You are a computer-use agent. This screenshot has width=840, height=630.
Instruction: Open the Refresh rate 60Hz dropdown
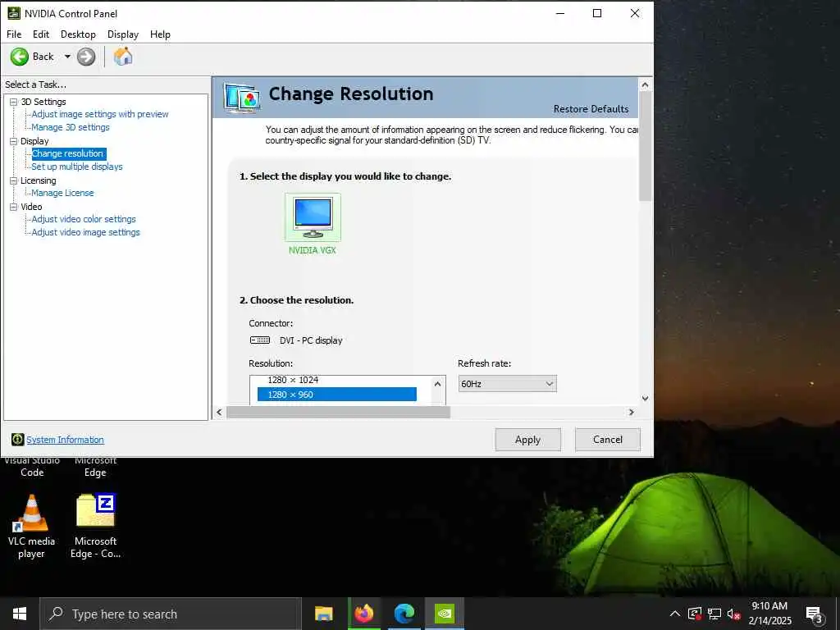(x=507, y=384)
